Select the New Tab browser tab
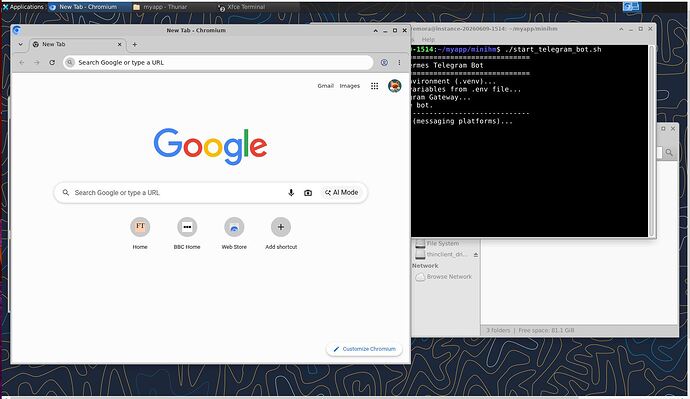This screenshot has height=399, width=690. pos(77,44)
